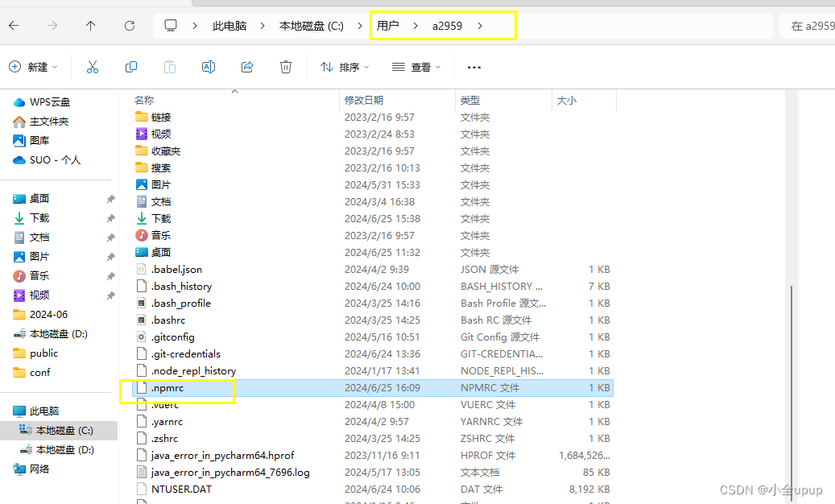The image size is (835, 504).
Task: Click the Forward navigation arrow
Action: pos(52,26)
